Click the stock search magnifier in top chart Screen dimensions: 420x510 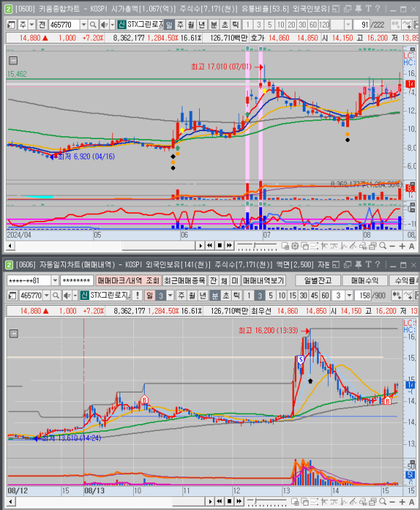[93, 25]
